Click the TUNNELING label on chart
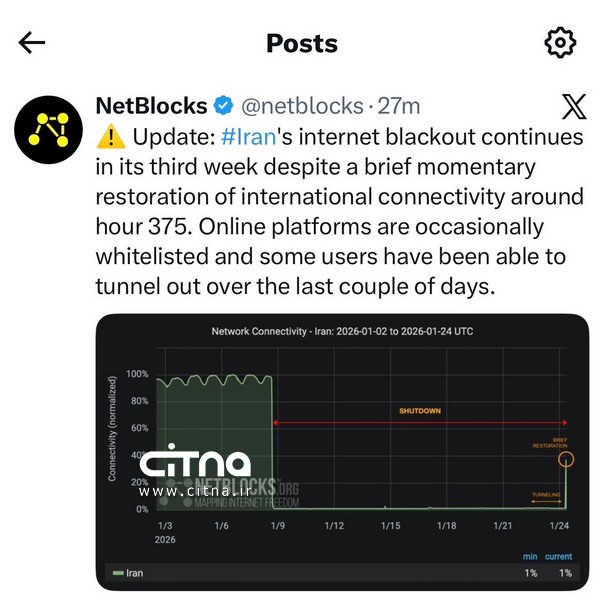 click(546, 493)
